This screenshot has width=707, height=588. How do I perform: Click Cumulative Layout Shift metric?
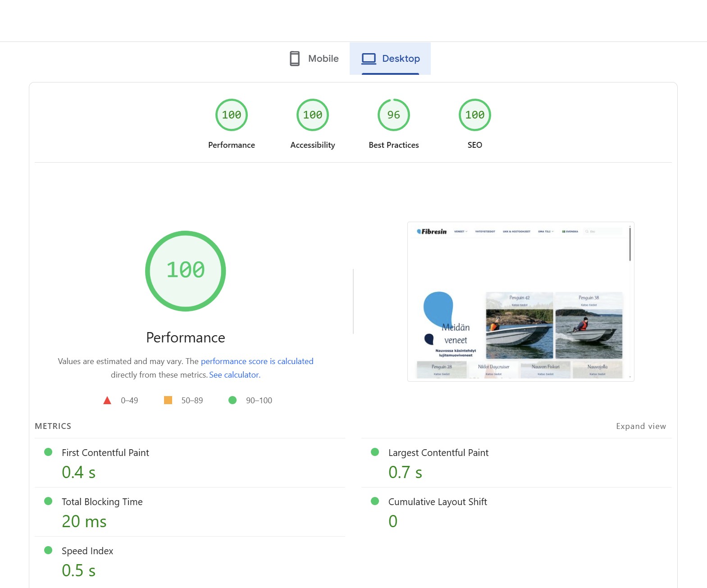(x=437, y=502)
